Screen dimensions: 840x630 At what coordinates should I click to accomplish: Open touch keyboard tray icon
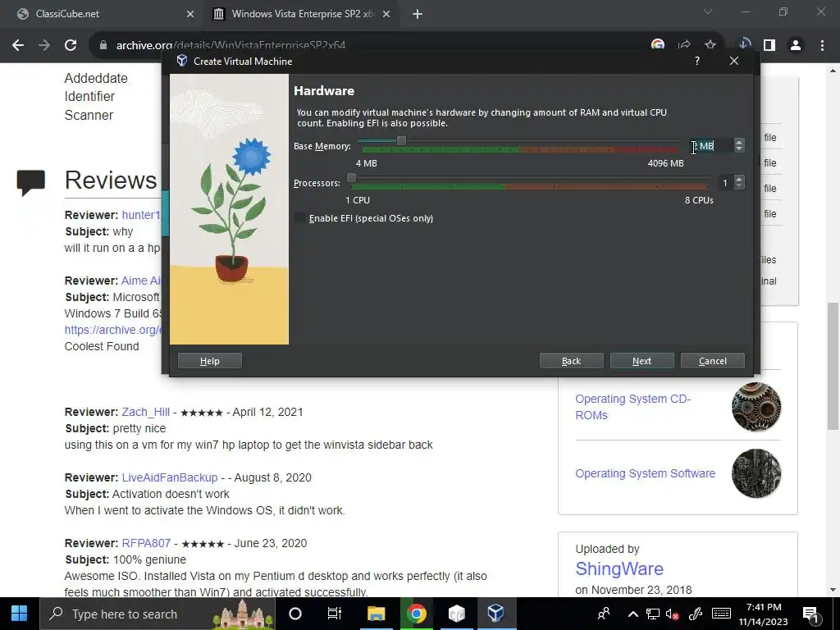point(721,614)
